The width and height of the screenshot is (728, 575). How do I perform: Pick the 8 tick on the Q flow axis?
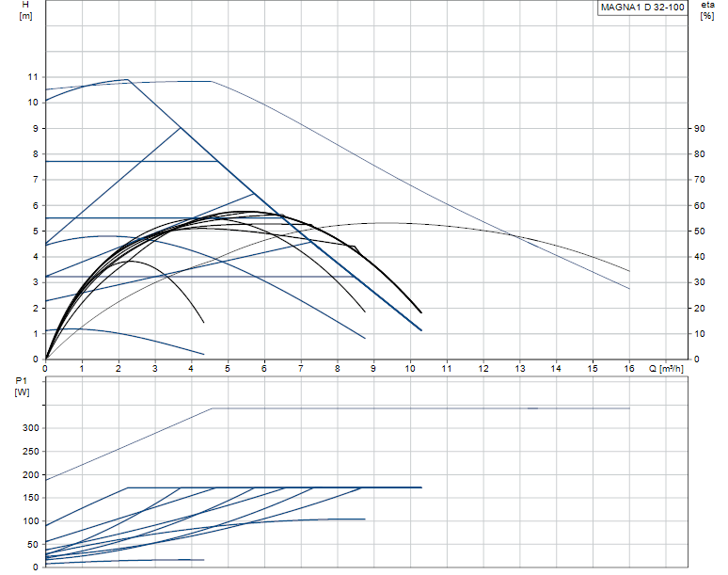(337, 368)
